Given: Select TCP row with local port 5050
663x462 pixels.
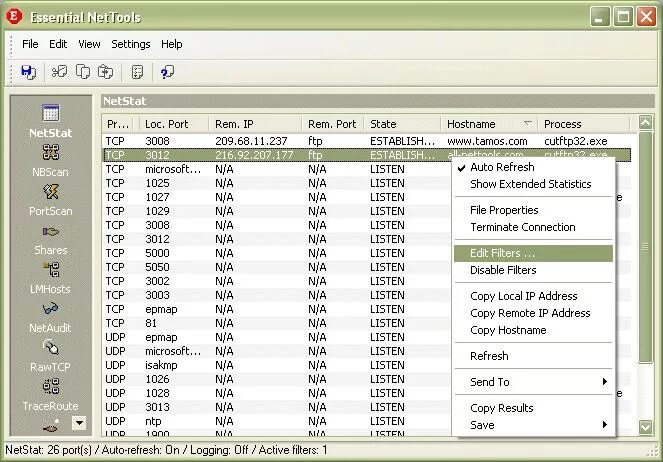Looking at the screenshot, I should (x=277, y=267).
